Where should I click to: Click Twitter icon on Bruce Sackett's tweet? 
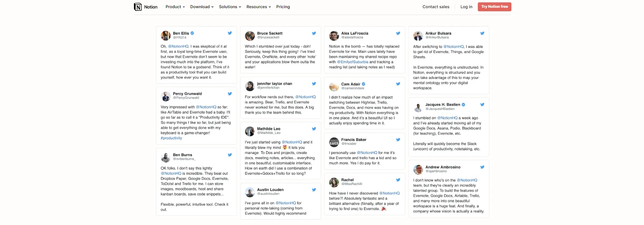(x=314, y=33)
